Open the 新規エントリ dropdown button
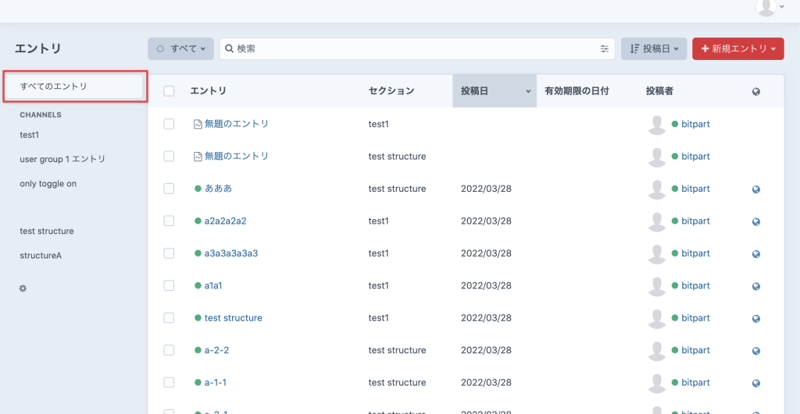Viewport: 800px width, 414px height. pyautogui.click(x=738, y=48)
